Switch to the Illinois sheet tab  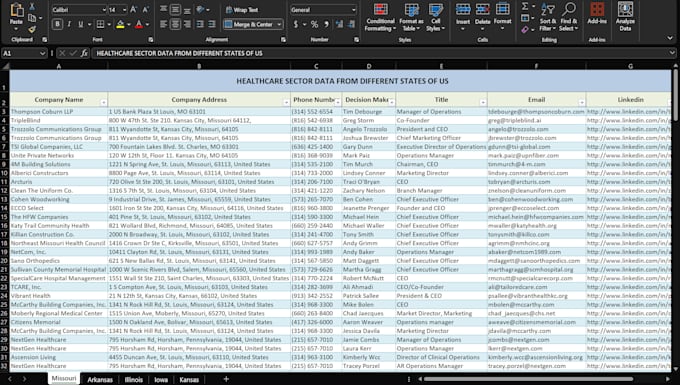point(134,379)
